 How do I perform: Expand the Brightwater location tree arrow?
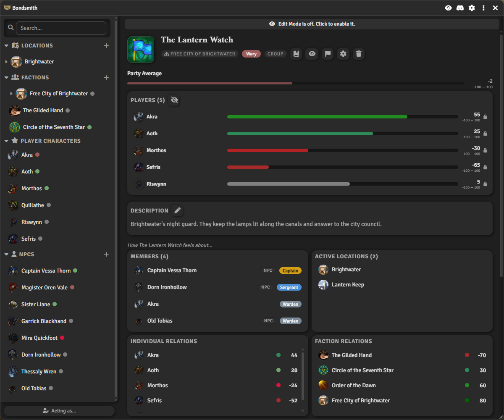[x=6, y=62]
